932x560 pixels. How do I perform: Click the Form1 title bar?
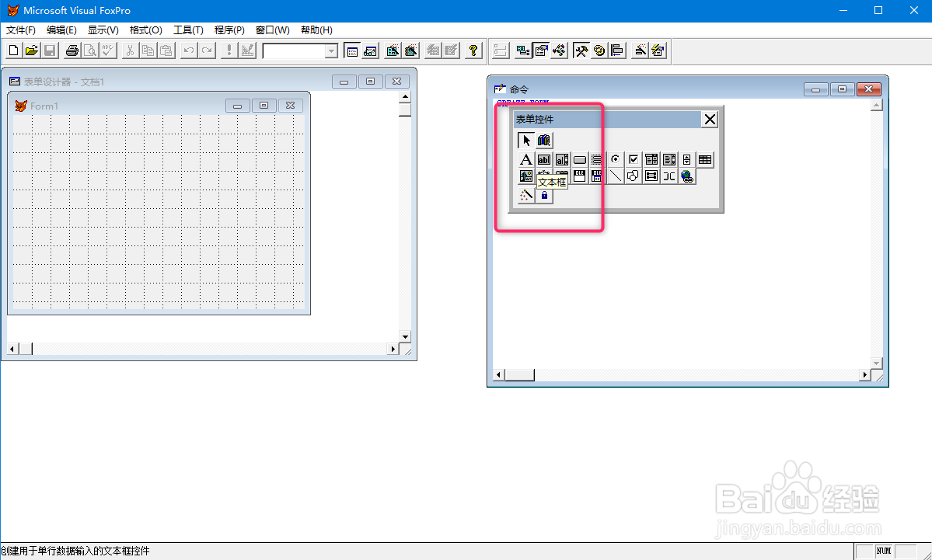[159, 106]
